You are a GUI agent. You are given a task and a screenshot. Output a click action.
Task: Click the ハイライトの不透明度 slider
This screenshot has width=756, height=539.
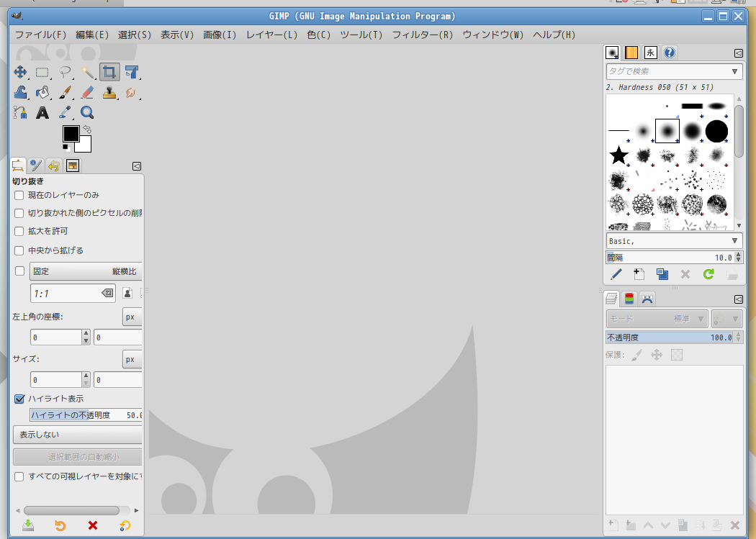[x=86, y=415]
